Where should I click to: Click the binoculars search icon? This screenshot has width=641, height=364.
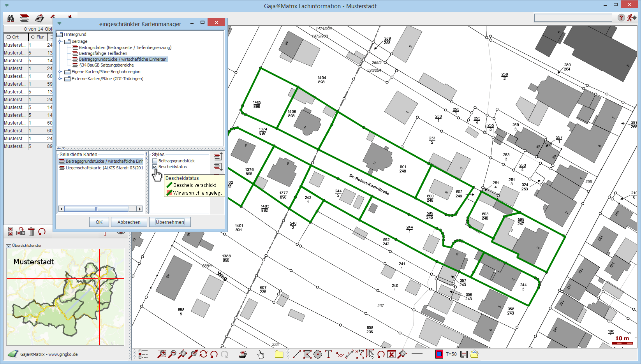[x=11, y=18]
